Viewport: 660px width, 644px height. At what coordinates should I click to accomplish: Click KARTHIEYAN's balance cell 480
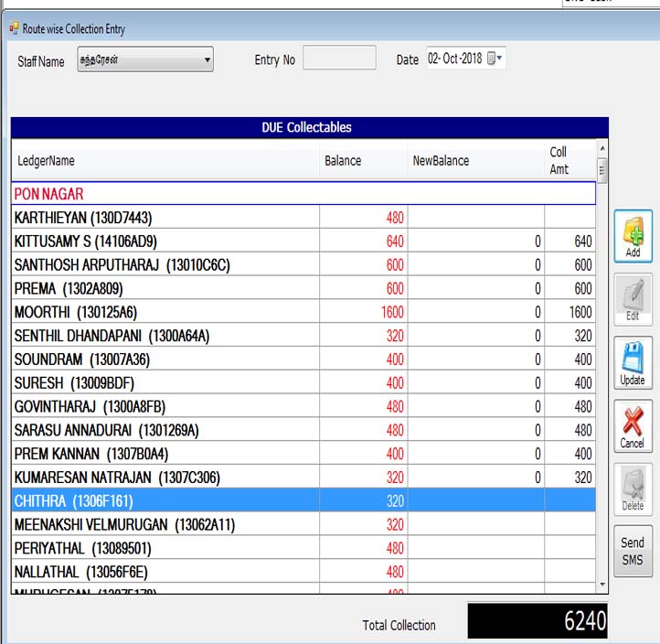coord(364,218)
